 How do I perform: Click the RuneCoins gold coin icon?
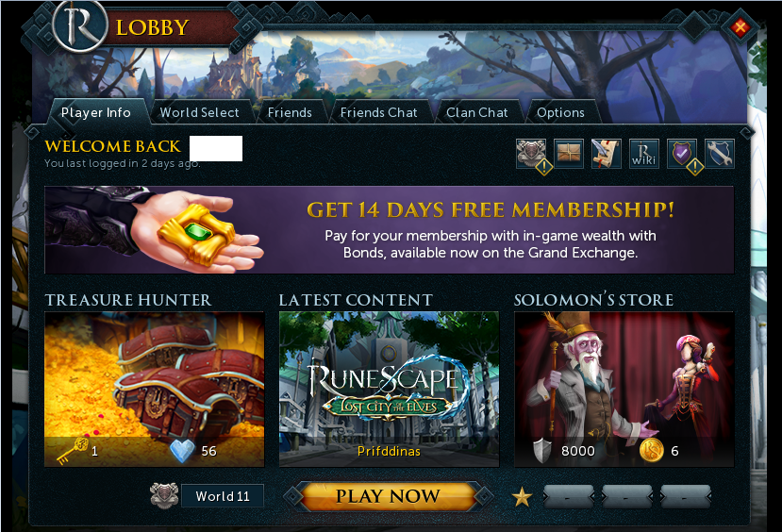point(651,451)
